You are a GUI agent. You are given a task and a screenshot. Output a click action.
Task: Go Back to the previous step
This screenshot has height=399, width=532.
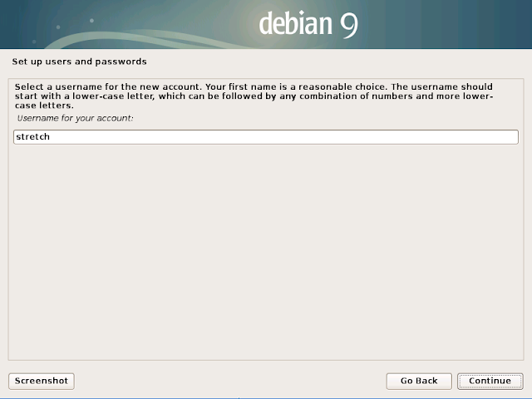tap(419, 381)
